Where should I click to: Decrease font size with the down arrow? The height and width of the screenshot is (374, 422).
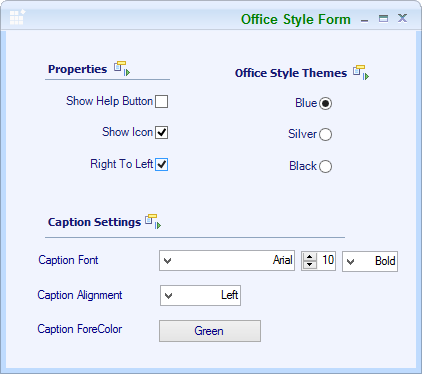point(310,264)
